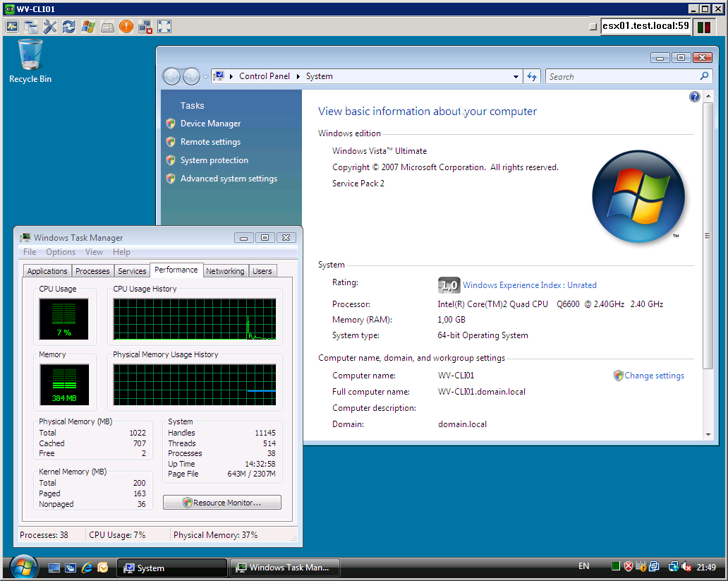This screenshot has width=728, height=581.
Task: Click the keyboard icon in viewer toolbar
Action: point(107,27)
